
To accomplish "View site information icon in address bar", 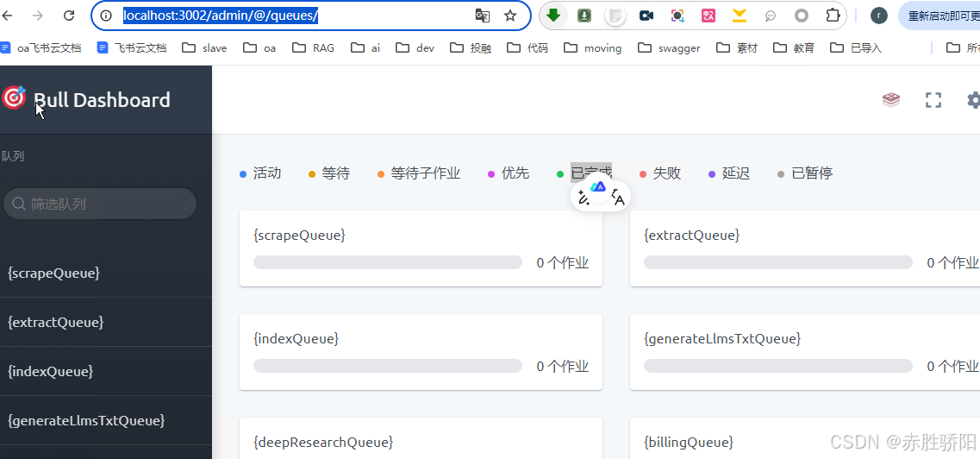I will click(x=106, y=16).
